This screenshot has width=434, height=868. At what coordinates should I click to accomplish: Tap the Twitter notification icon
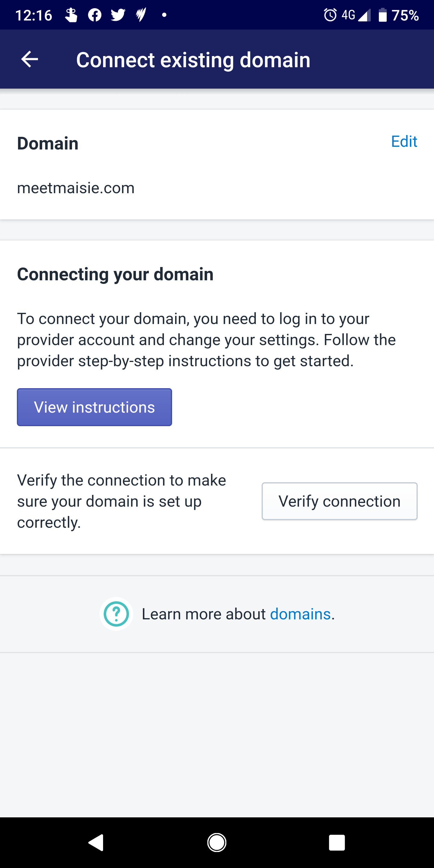(118, 15)
